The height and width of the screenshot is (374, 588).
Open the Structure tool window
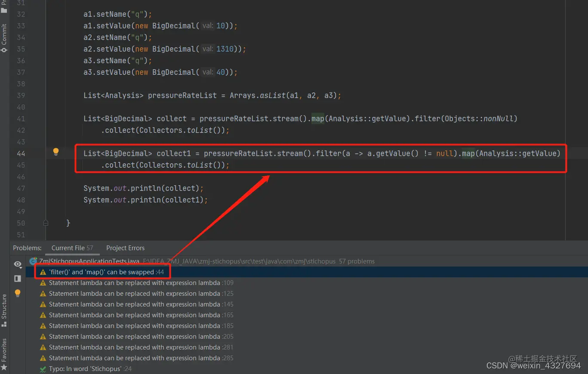pos(4,310)
